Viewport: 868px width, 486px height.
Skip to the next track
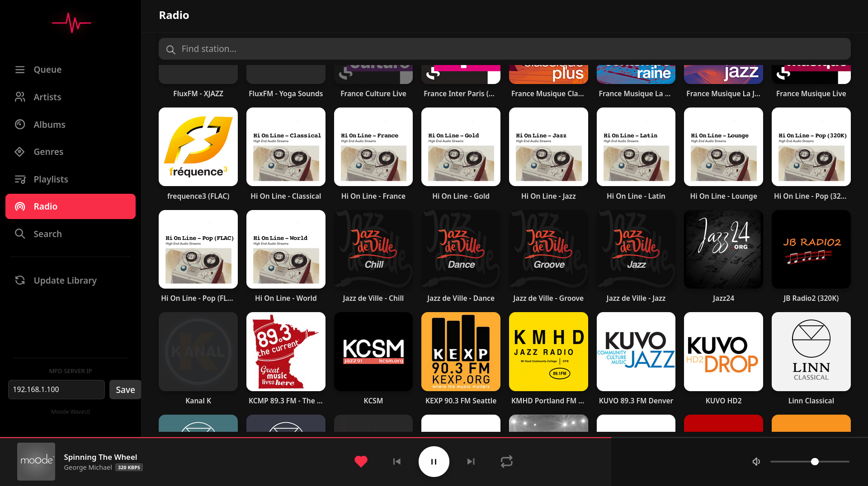point(471,462)
